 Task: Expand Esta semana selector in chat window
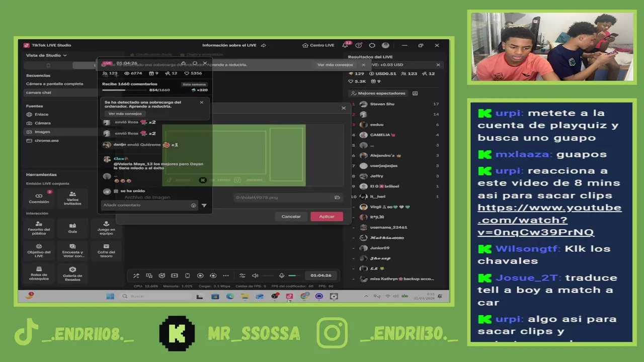[194, 84]
